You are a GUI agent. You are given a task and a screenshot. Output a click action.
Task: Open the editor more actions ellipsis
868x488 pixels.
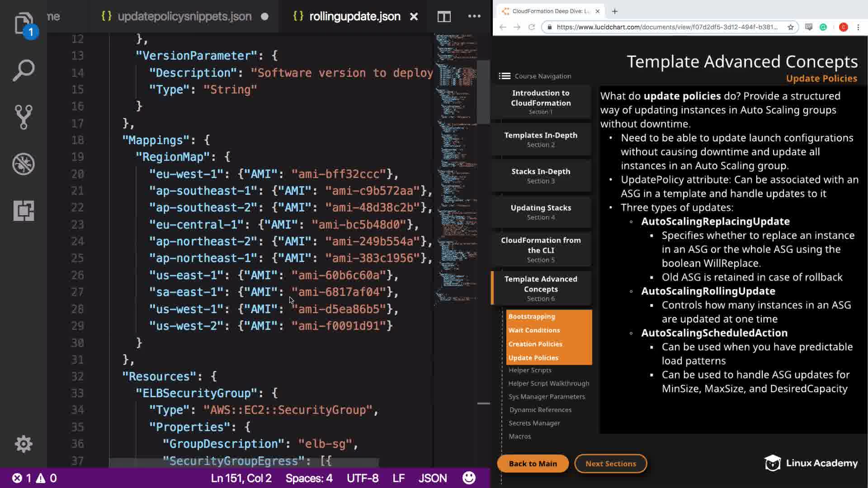pyautogui.click(x=474, y=16)
